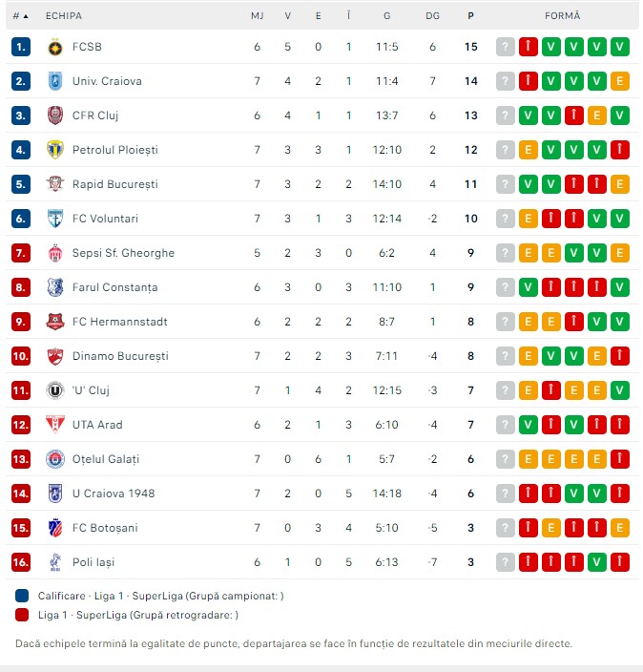Click the FCSB club crest icon
The image size is (643, 672).
(x=54, y=47)
